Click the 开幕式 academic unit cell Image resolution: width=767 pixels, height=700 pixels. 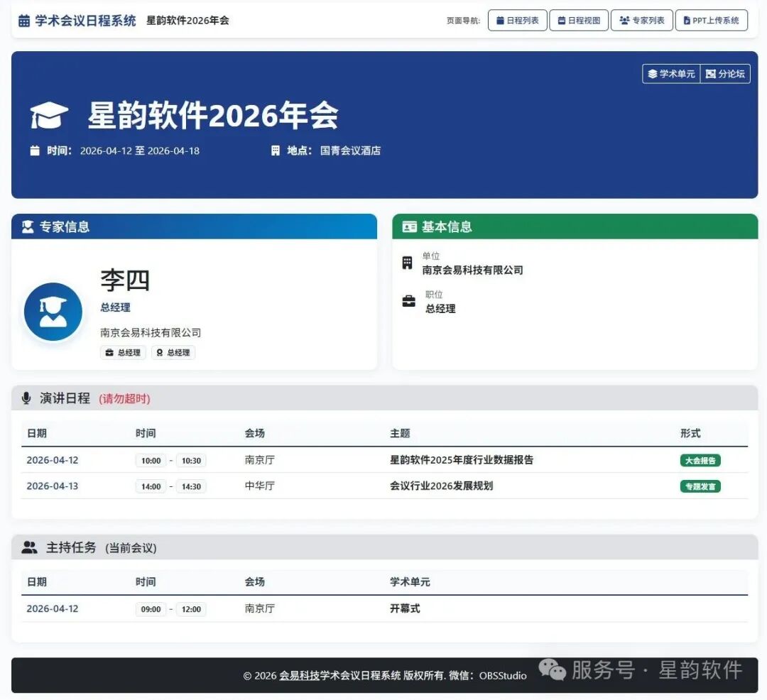[x=405, y=608]
